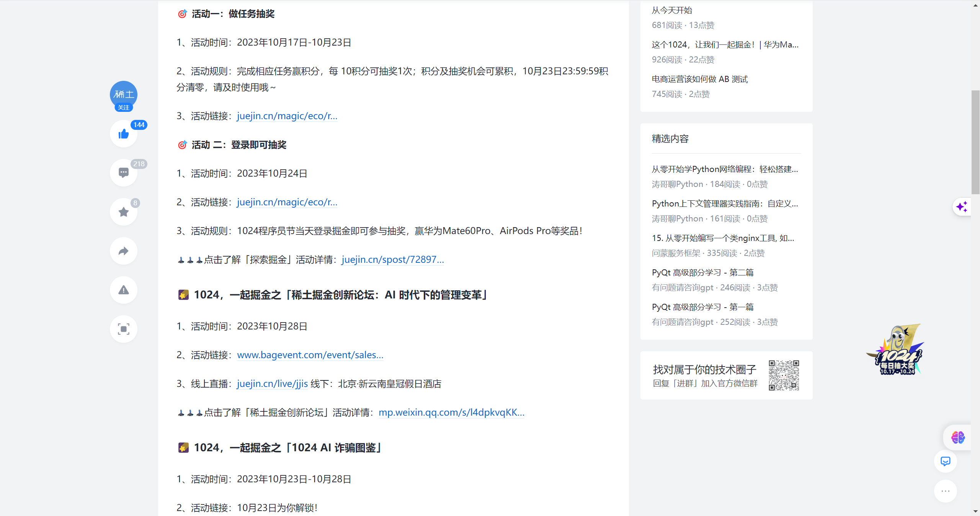The height and width of the screenshot is (516, 980).
Task: Select the report article icon
Action: pos(123,290)
